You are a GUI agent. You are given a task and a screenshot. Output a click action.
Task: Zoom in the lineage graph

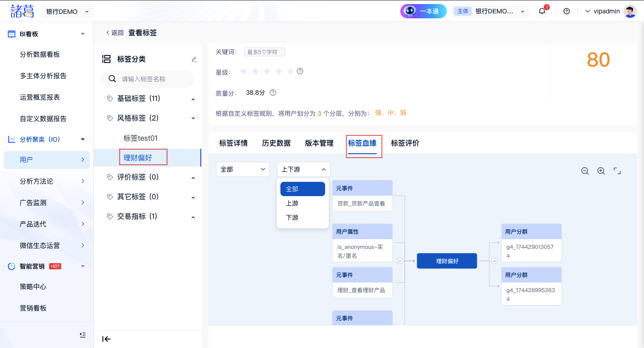(x=601, y=171)
